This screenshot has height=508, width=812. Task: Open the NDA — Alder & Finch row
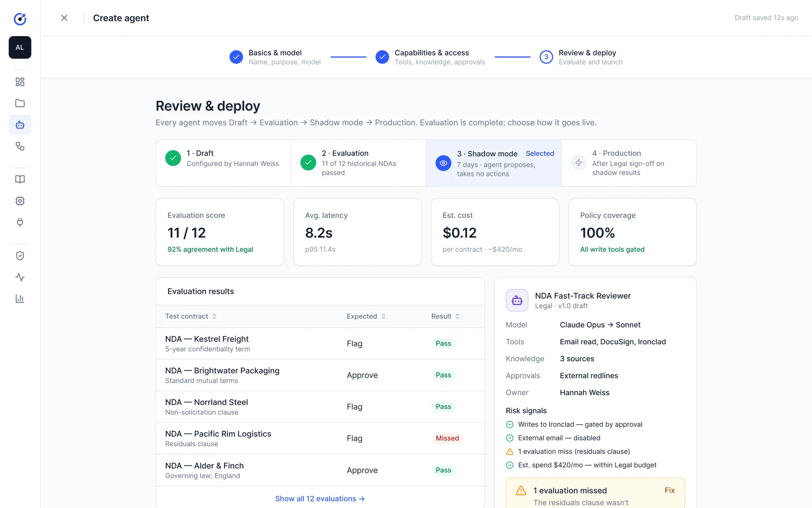[x=320, y=470]
